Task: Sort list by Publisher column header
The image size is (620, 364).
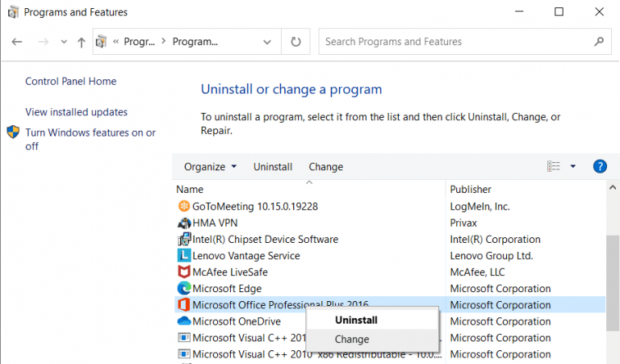Action: [471, 189]
